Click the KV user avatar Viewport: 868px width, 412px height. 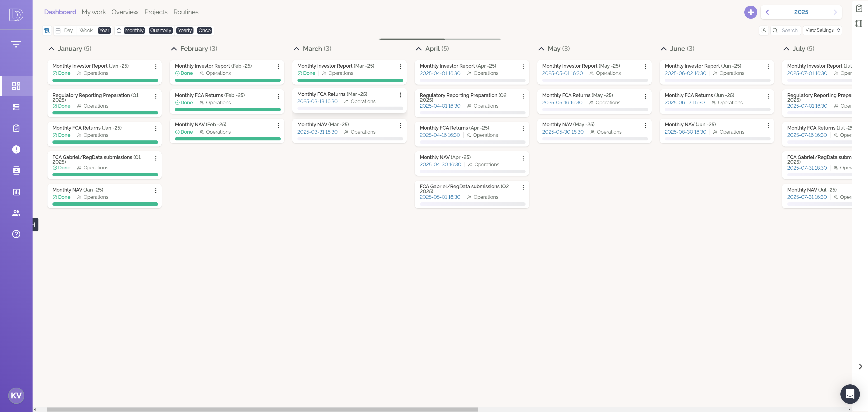tap(16, 395)
